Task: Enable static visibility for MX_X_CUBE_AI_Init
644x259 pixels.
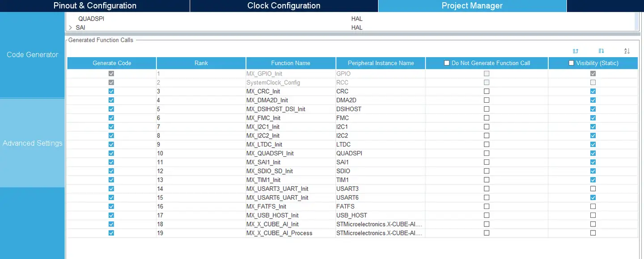Action: 593,224
